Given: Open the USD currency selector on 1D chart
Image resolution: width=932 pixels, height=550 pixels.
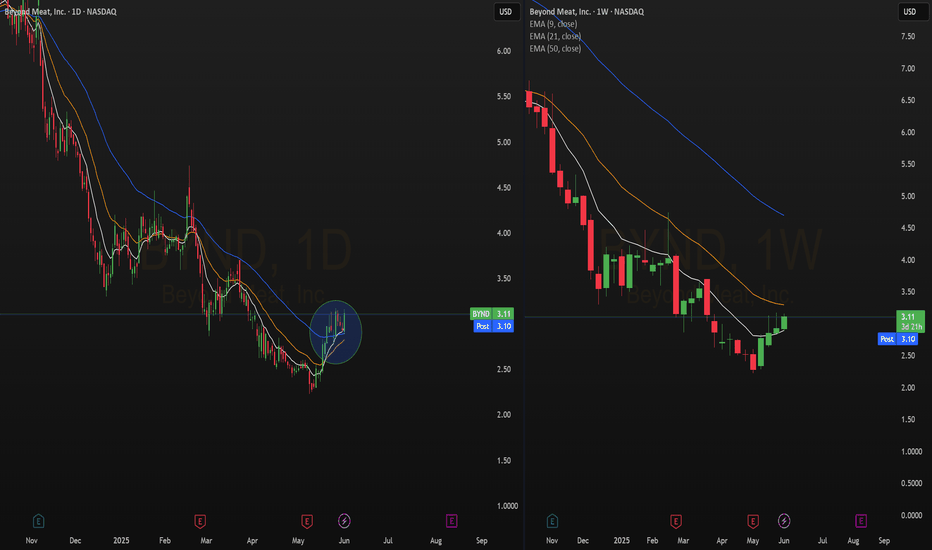Looking at the screenshot, I should click(506, 12).
